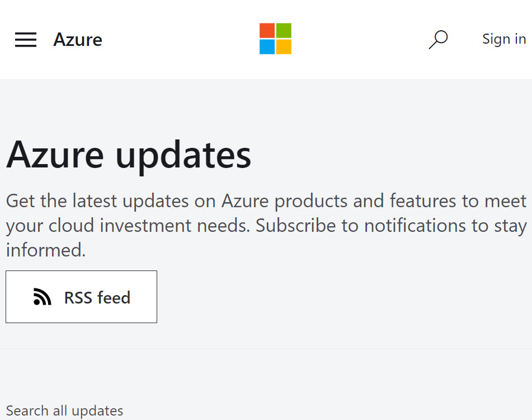The image size is (532, 420).
Task: Go to the Azure home brand link
Action: (78, 39)
